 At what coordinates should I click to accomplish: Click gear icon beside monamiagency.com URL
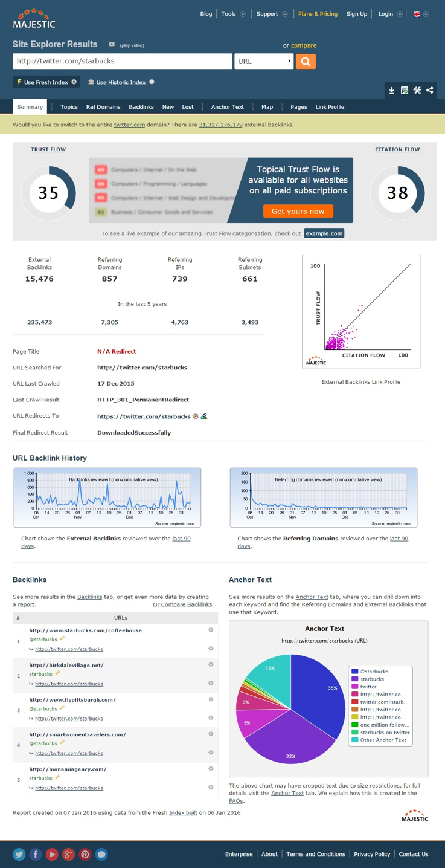(x=211, y=769)
